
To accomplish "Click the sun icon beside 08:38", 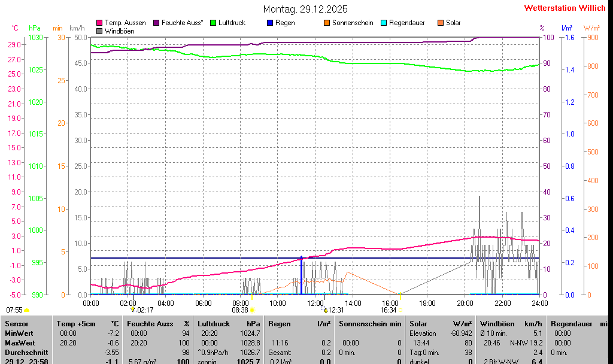I will coord(252,310).
